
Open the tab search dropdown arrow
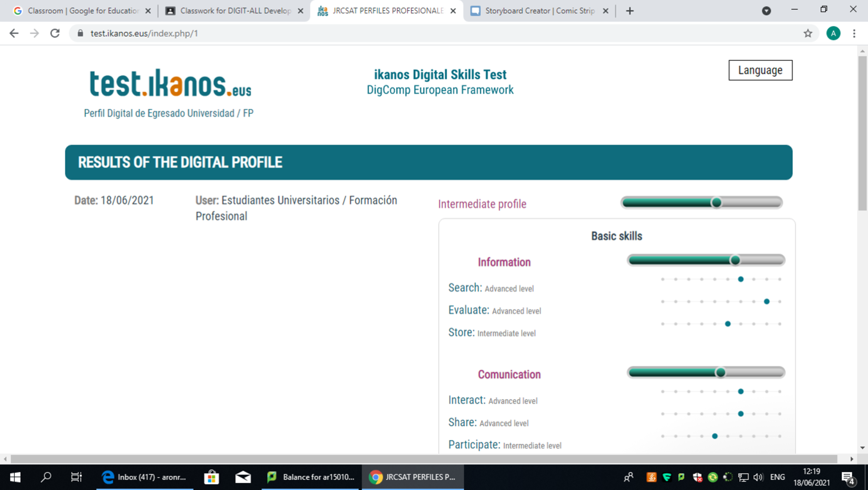tap(766, 11)
